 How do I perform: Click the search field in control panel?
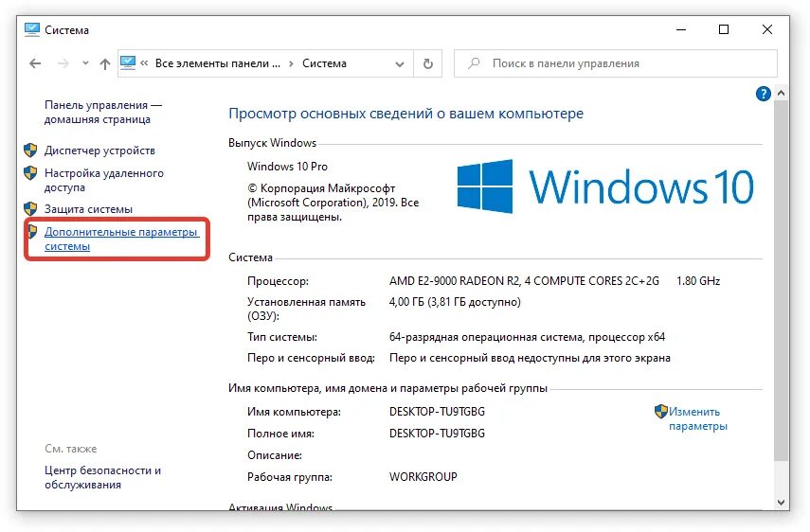click(x=615, y=63)
